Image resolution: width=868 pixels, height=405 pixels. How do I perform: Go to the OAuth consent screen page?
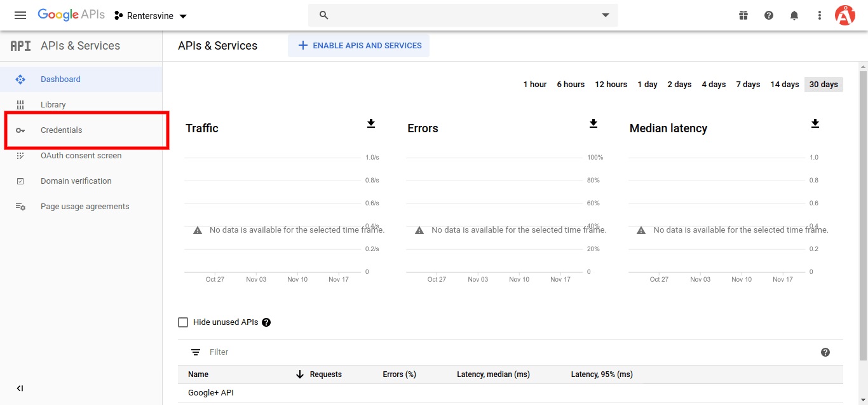[x=81, y=155]
